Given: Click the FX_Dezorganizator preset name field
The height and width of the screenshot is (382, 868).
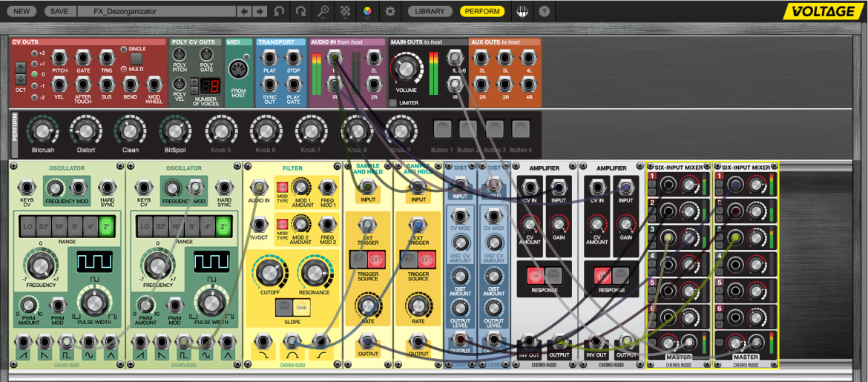Looking at the screenshot, I should tap(157, 11).
